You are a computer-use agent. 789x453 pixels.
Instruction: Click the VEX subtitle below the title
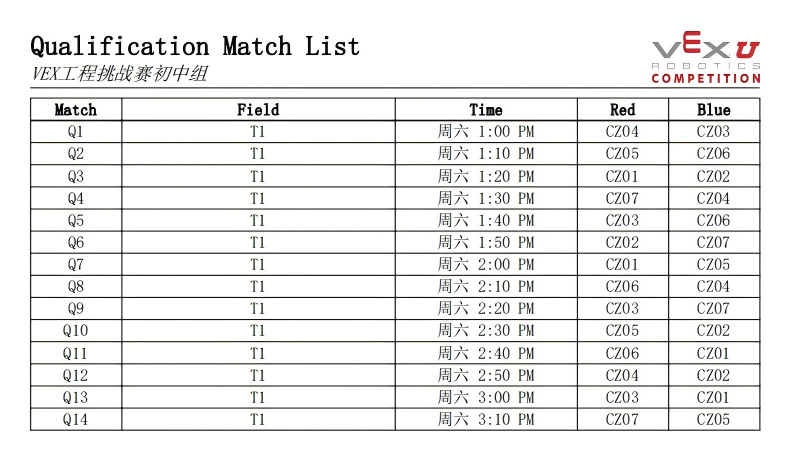click(x=119, y=76)
